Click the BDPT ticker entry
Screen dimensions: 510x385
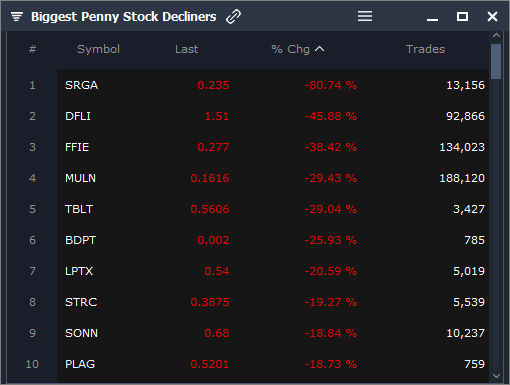80,240
